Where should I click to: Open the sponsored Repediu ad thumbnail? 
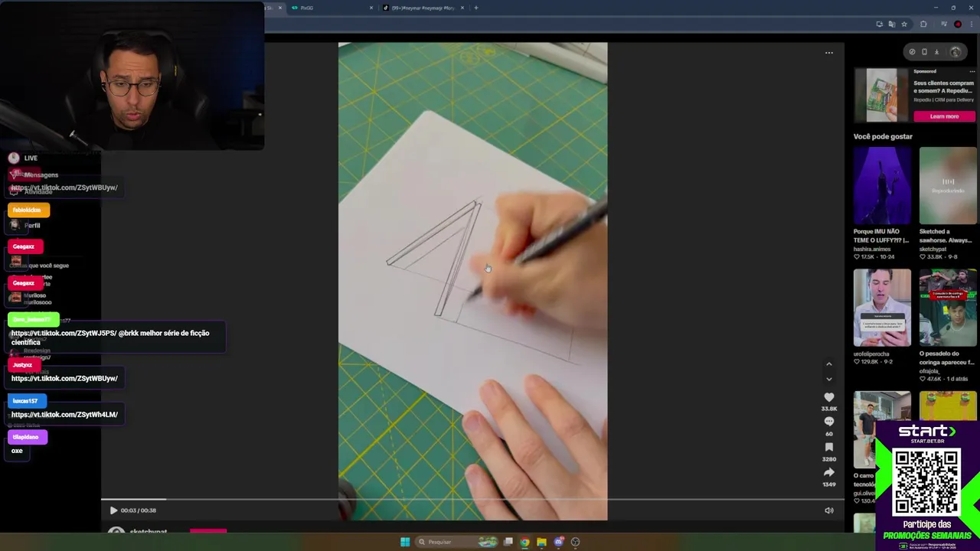pyautogui.click(x=882, y=95)
